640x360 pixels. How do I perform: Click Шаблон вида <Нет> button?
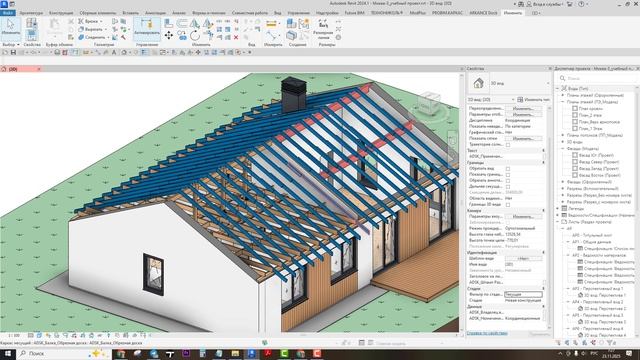tap(523, 258)
